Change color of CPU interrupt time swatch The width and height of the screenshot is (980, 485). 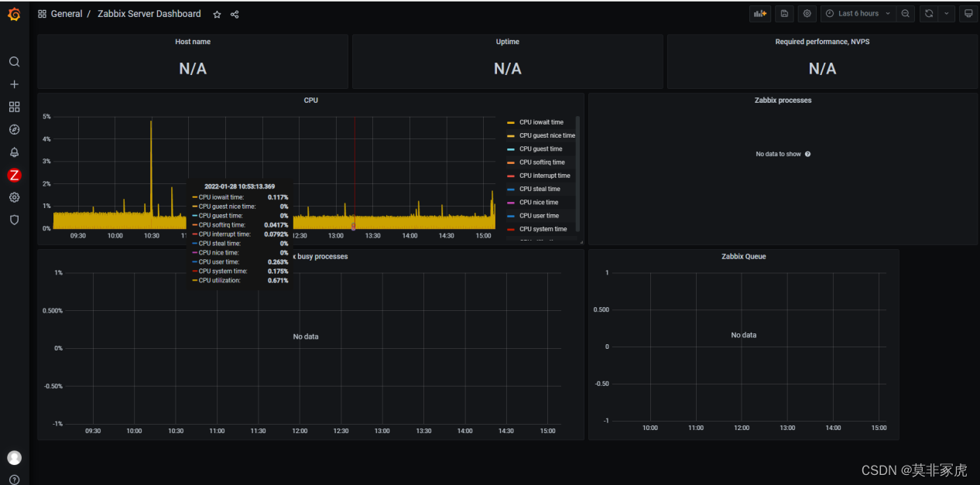[x=510, y=176]
